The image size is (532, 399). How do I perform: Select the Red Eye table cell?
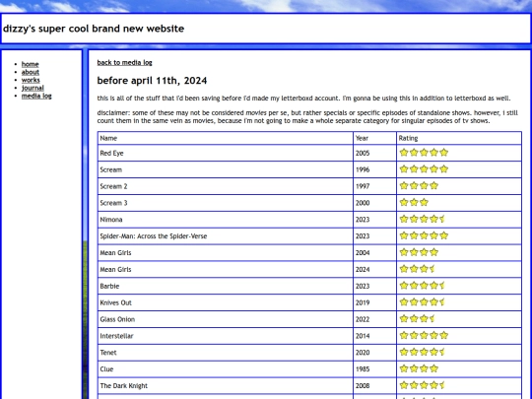point(226,153)
